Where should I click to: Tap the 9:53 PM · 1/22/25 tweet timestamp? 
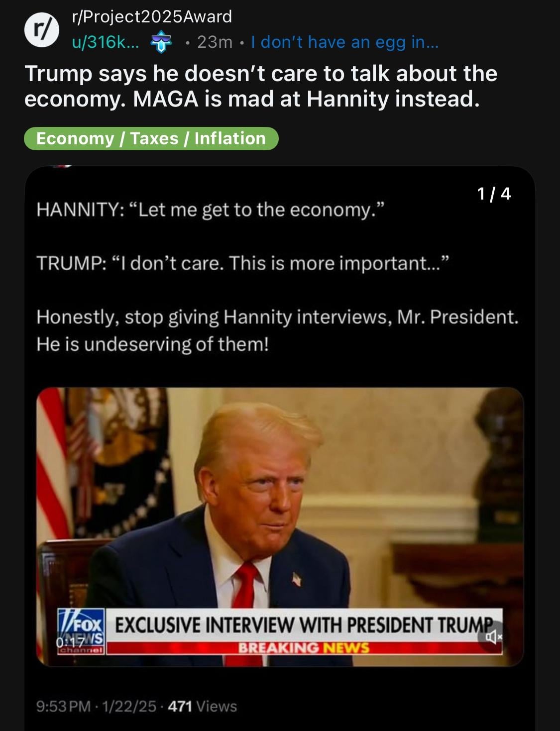pyautogui.click(x=96, y=707)
